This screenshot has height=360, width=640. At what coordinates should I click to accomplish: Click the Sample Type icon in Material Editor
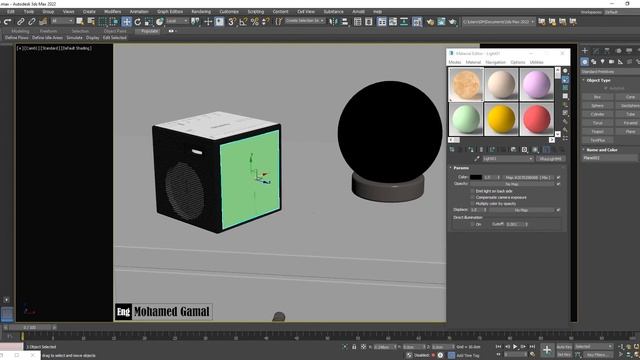click(x=565, y=71)
